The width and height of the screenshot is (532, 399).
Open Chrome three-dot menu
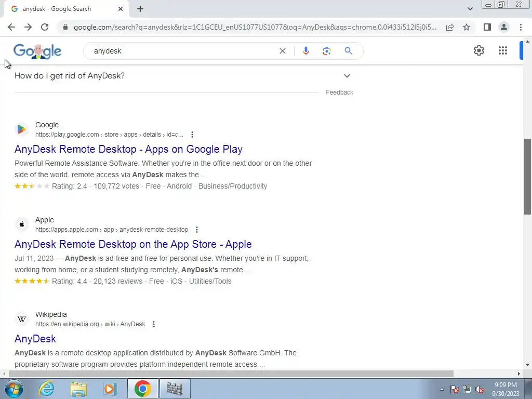coord(521,27)
